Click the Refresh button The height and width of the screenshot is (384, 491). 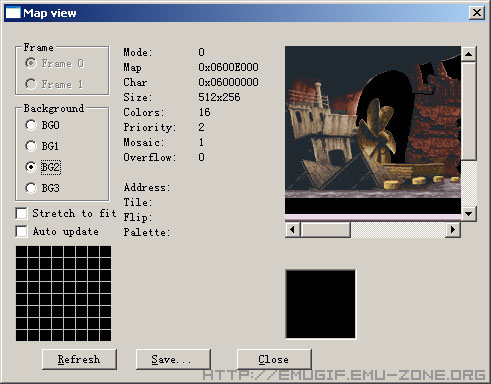click(x=79, y=359)
